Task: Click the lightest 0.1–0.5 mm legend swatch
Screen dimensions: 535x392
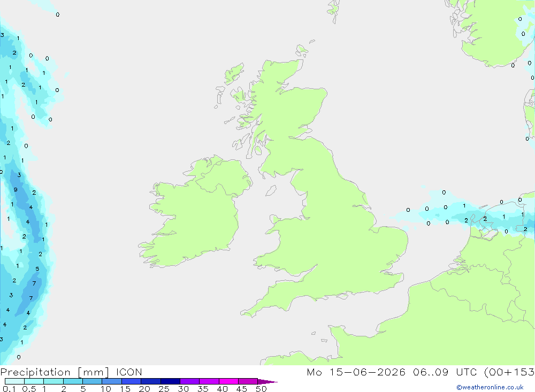Action: click(x=14, y=381)
